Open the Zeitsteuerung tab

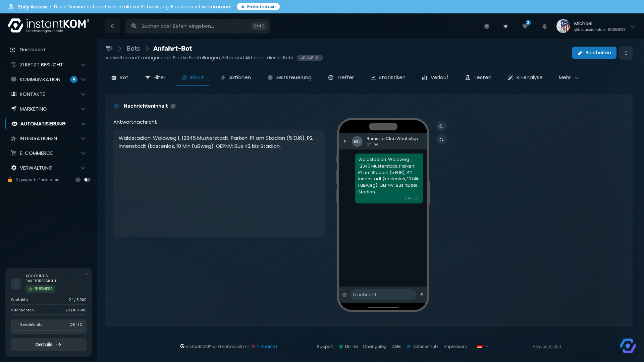tap(289, 78)
